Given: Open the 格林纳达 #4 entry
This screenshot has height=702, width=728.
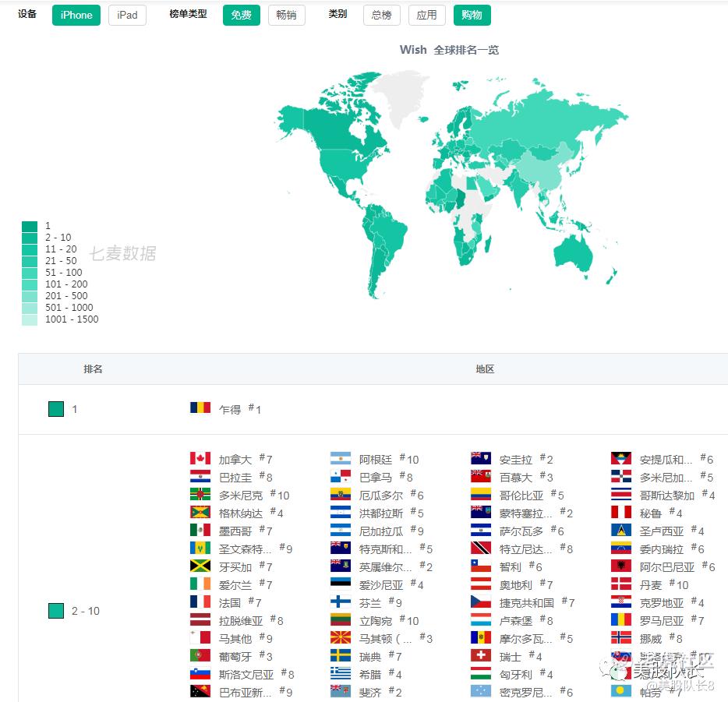Looking at the screenshot, I should (x=237, y=513).
